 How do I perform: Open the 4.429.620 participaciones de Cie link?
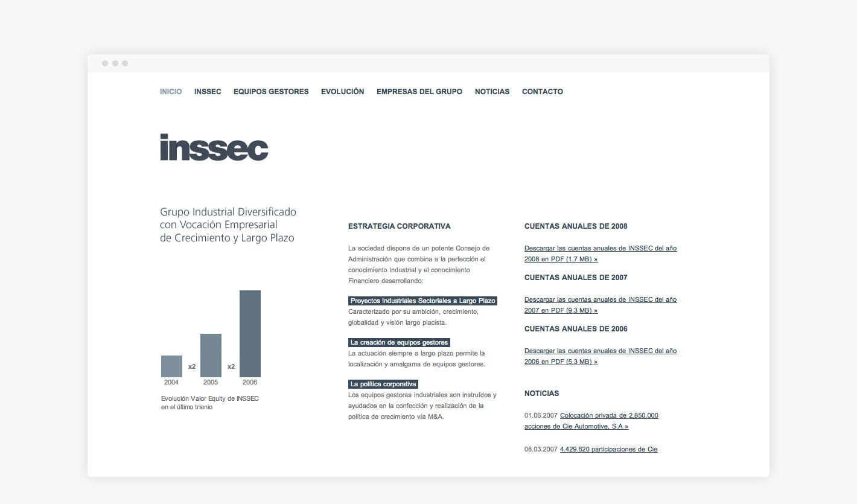[609, 449]
